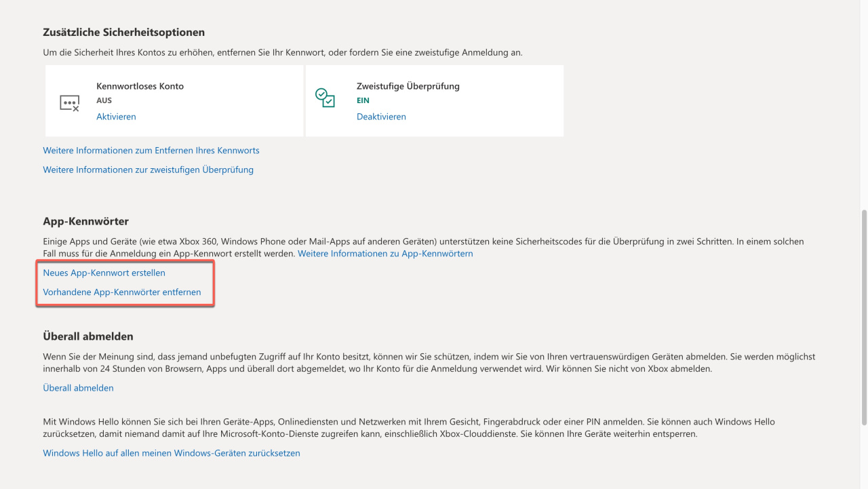Open Weitere Informationen zu App-Kennwörtern link
The image size is (868, 489).
385,254
